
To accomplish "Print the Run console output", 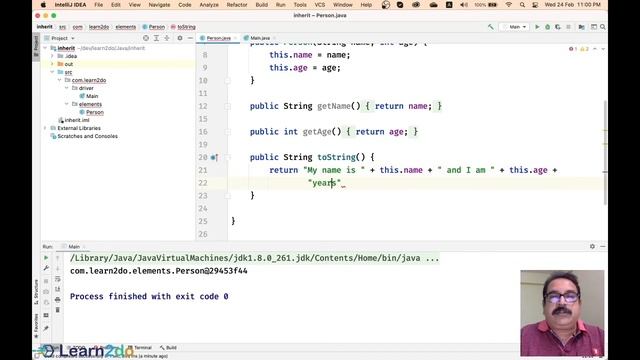I will (x=58, y=300).
